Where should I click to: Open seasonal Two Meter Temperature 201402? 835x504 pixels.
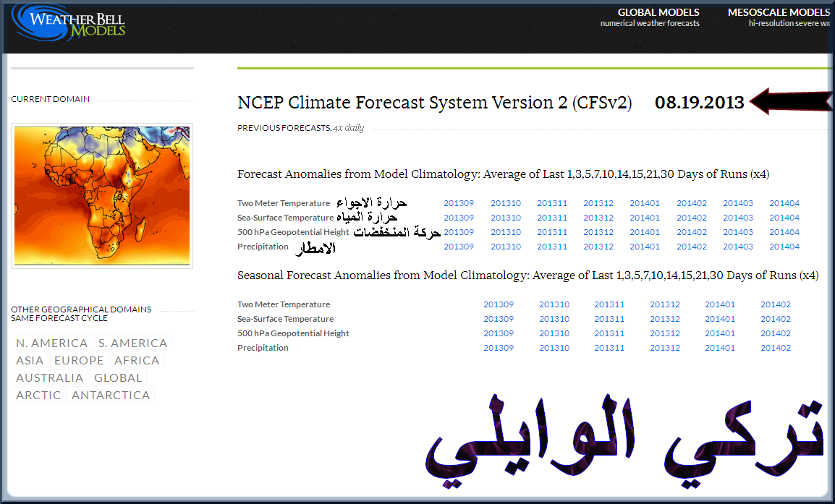coord(776,304)
